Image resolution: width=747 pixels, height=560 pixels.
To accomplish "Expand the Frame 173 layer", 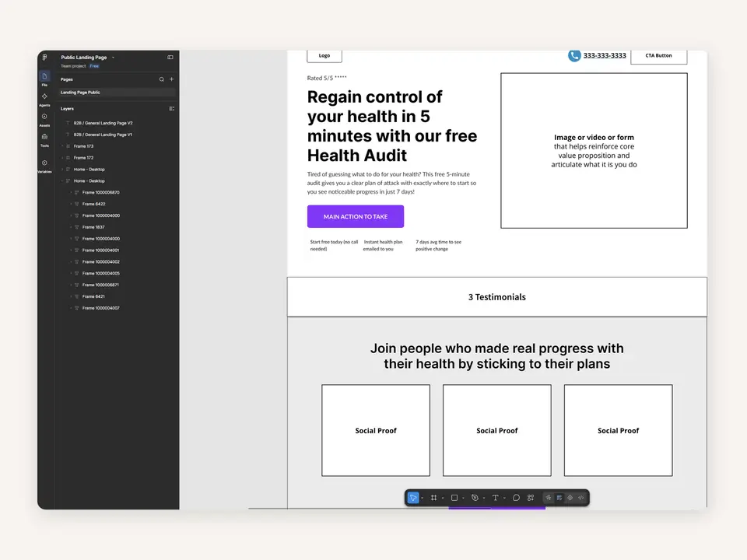I will (x=62, y=146).
